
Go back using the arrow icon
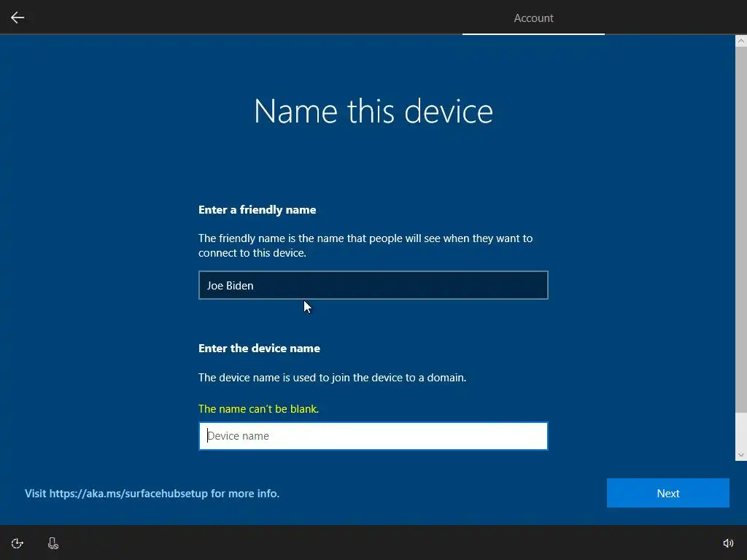(x=18, y=17)
